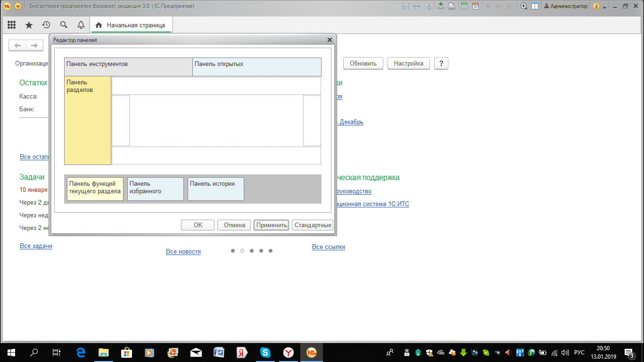This screenshot has height=362, width=644.
Task: Open History with the clock icon
Action: pos(46,25)
